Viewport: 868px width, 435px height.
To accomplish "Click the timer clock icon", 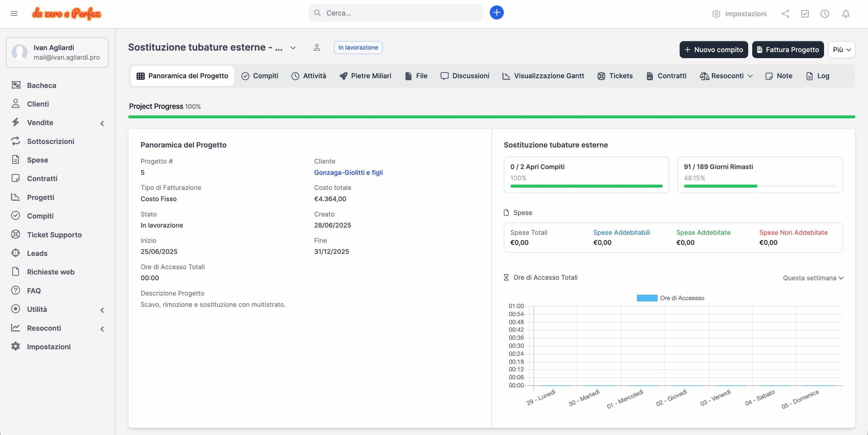I will [x=825, y=14].
